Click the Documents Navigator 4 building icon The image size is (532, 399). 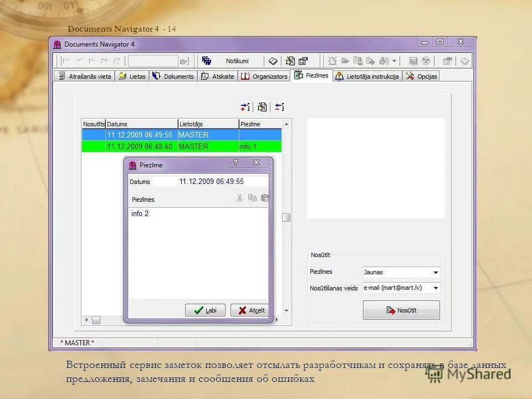57,44
